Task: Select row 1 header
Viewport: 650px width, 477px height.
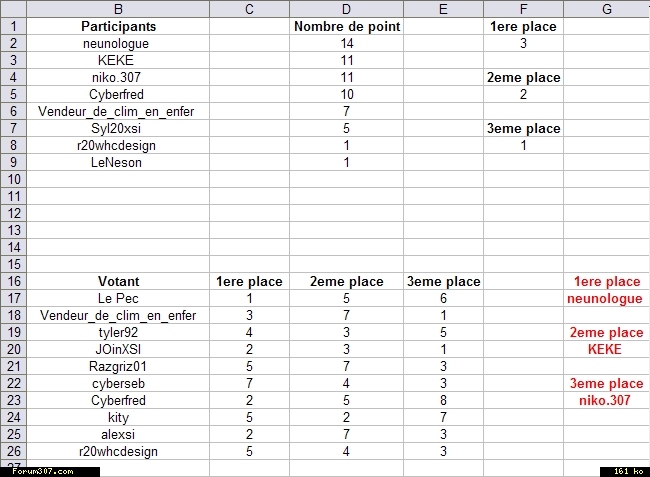Action: (13, 26)
